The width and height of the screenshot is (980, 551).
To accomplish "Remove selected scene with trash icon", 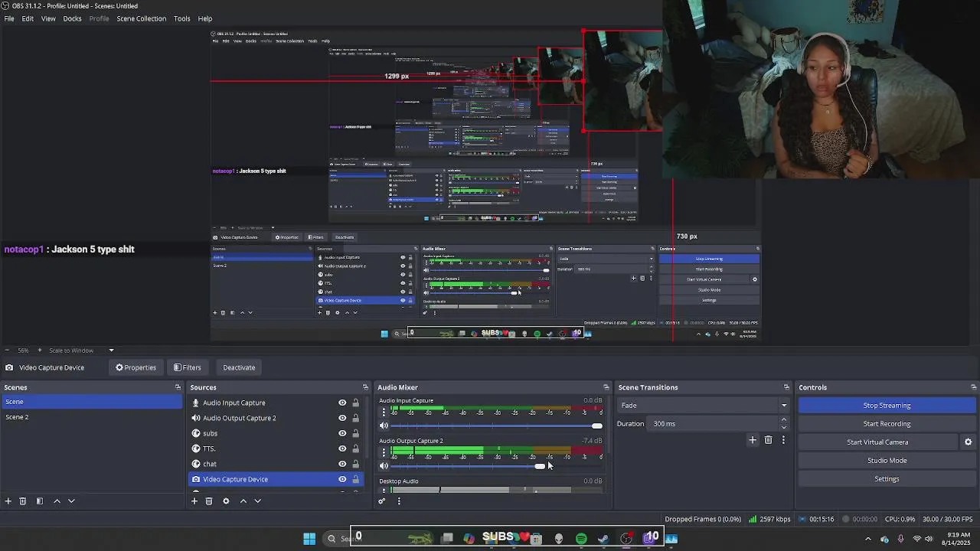I will point(23,501).
